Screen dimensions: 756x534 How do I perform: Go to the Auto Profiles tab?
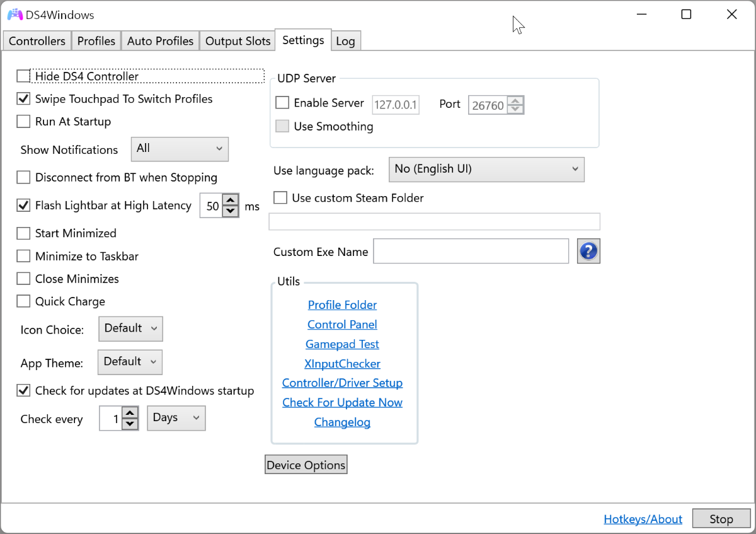pos(160,41)
